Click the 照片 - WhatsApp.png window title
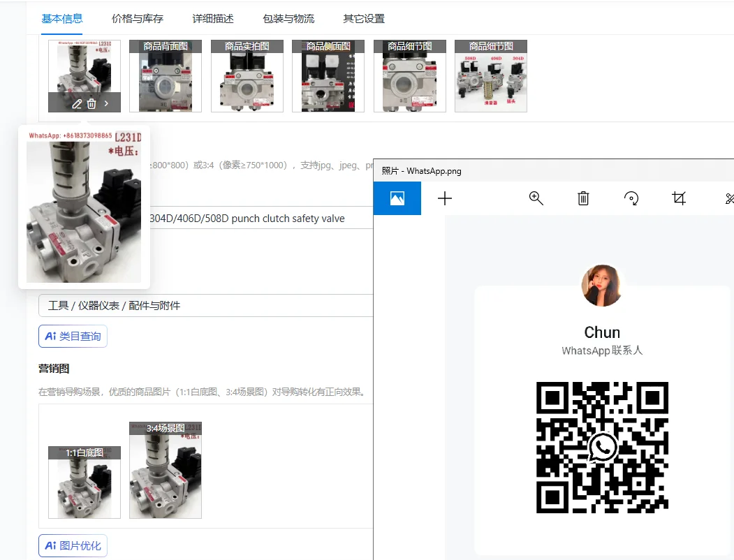 tap(421, 171)
